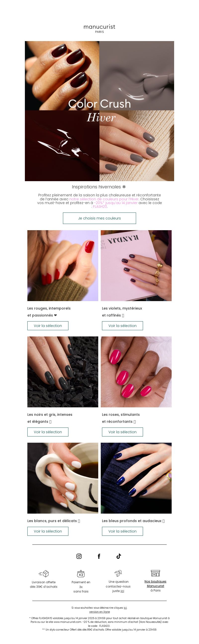The image size is (199, 644).
Task: View selection for Les blancs
Action: pyautogui.click(x=48, y=531)
